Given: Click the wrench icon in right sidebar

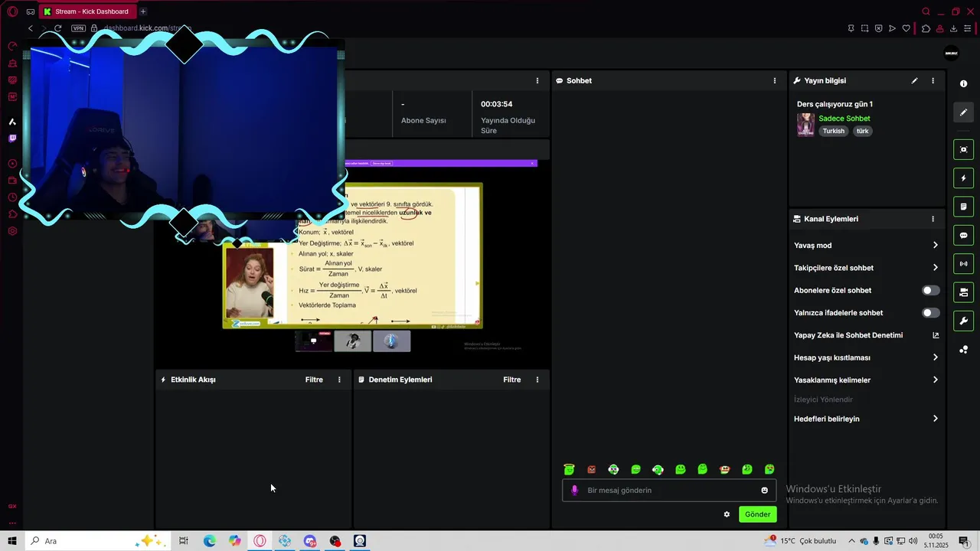Looking at the screenshot, I should pos(963,321).
